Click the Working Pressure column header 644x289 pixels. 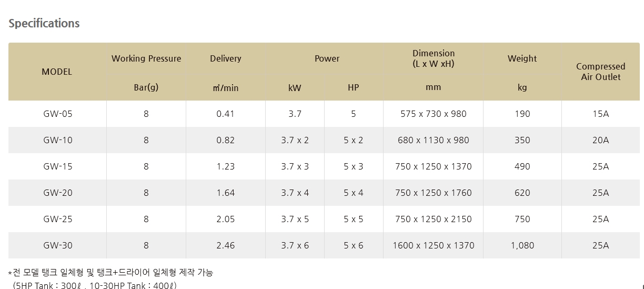tap(146, 58)
